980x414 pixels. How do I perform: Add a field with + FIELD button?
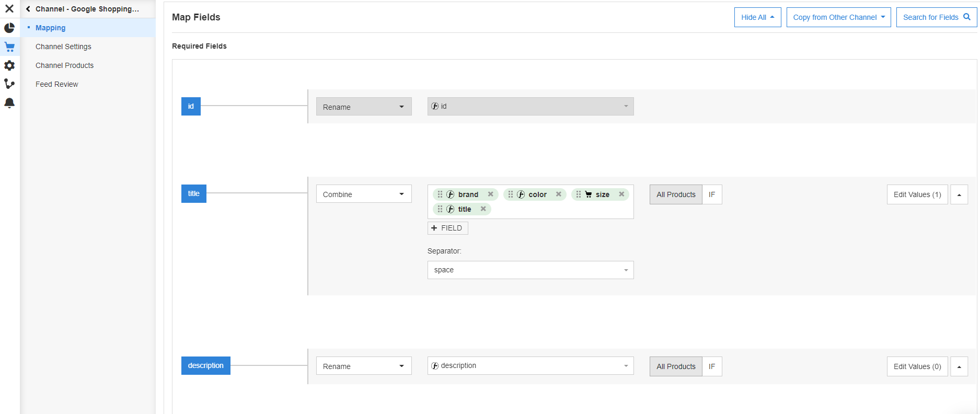tap(447, 228)
